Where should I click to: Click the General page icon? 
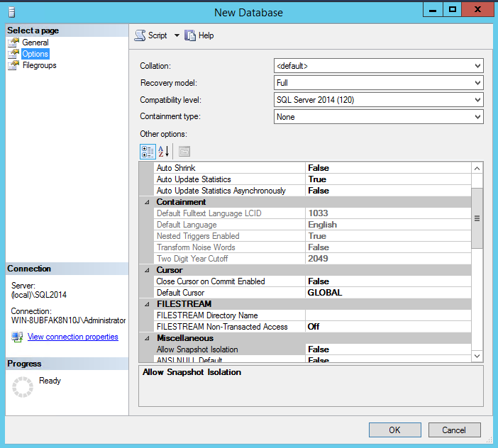[x=13, y=43]
